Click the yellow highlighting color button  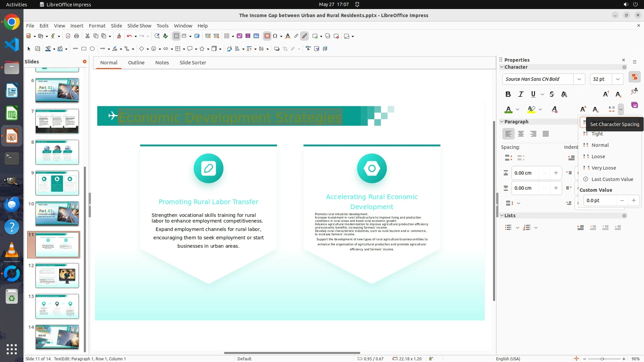click(531, 110)
